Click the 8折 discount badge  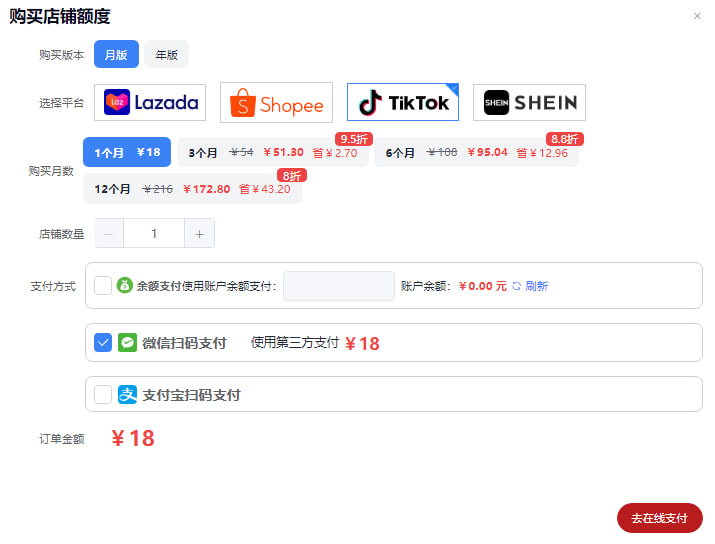click(292, 176)
